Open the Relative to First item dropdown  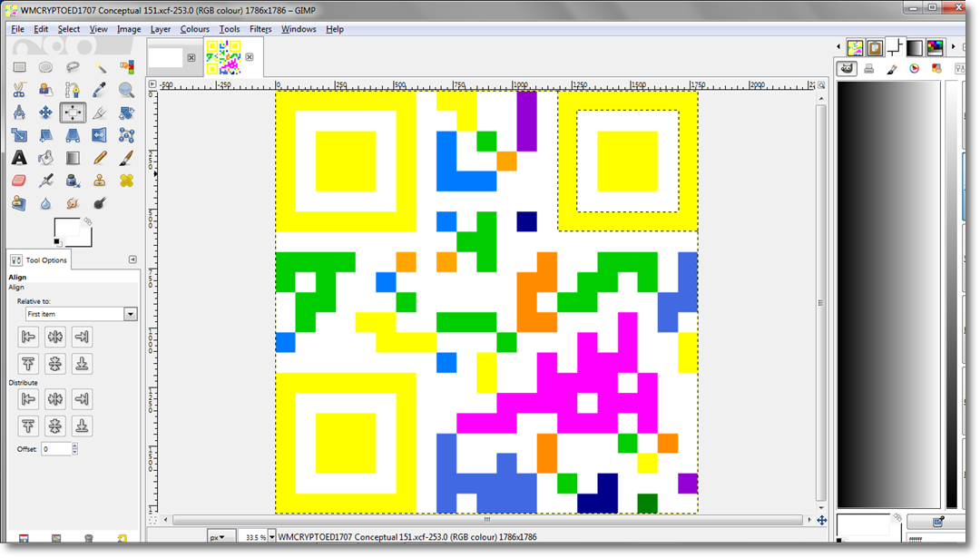[81, 314]
